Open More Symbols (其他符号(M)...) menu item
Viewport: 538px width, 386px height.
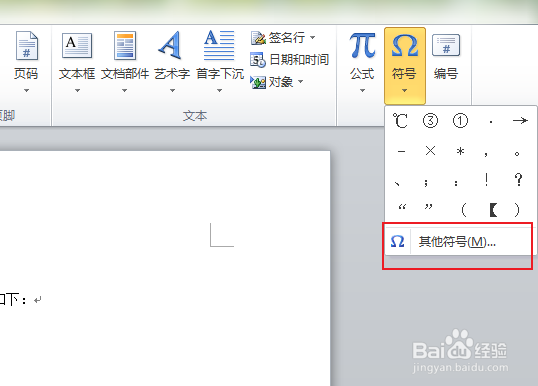click(x=460, y=242)
